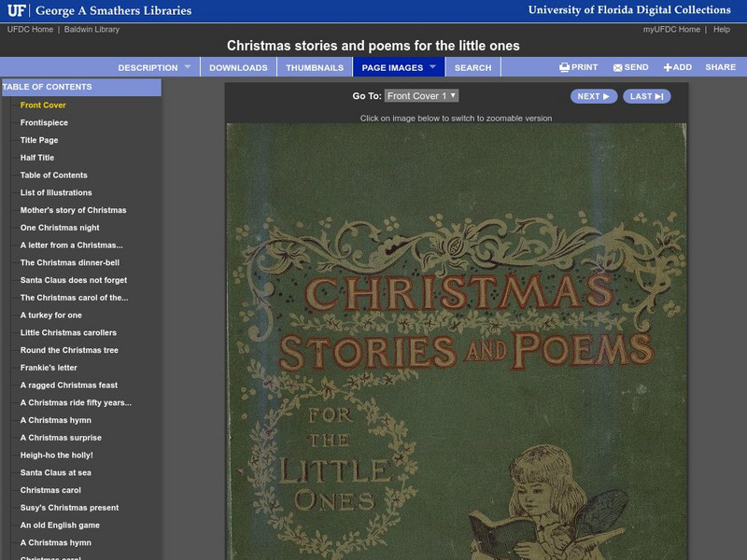Image resolution: width=747 pixels, height=560 pixels.
Task: Open the DOWNLOADS tab
Action: click(238, 67)
